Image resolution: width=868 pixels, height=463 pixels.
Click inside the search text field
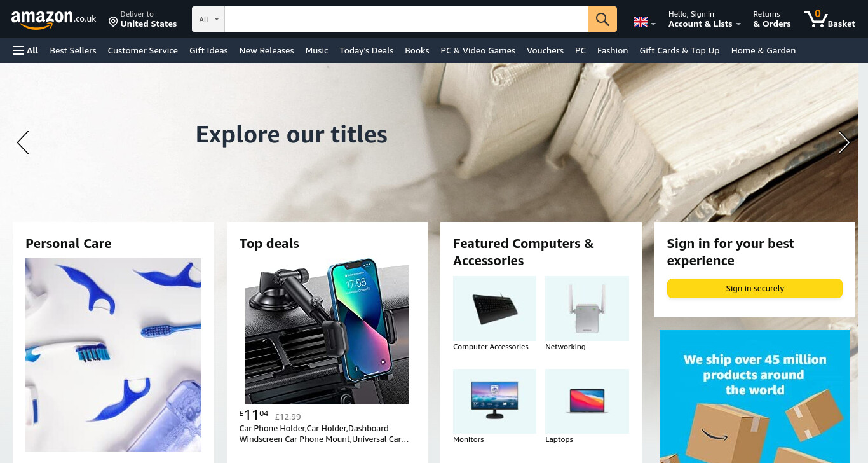click(x=407, y=19)
